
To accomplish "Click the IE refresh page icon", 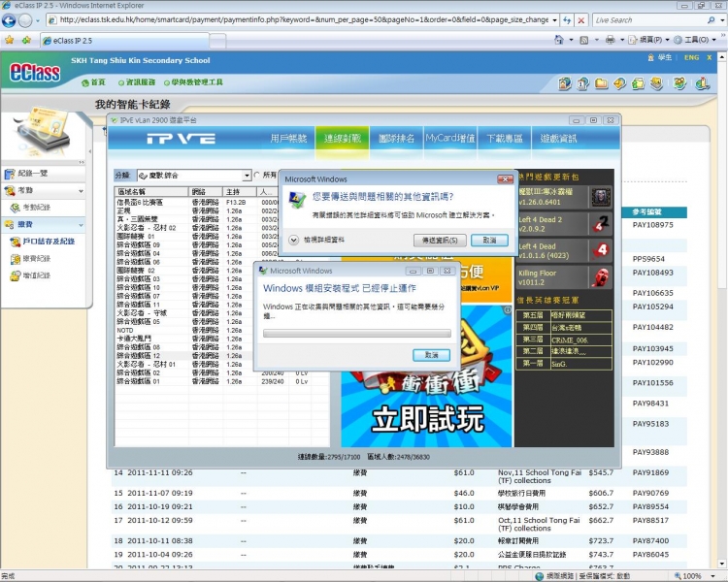I will click(x=564, y=19).
